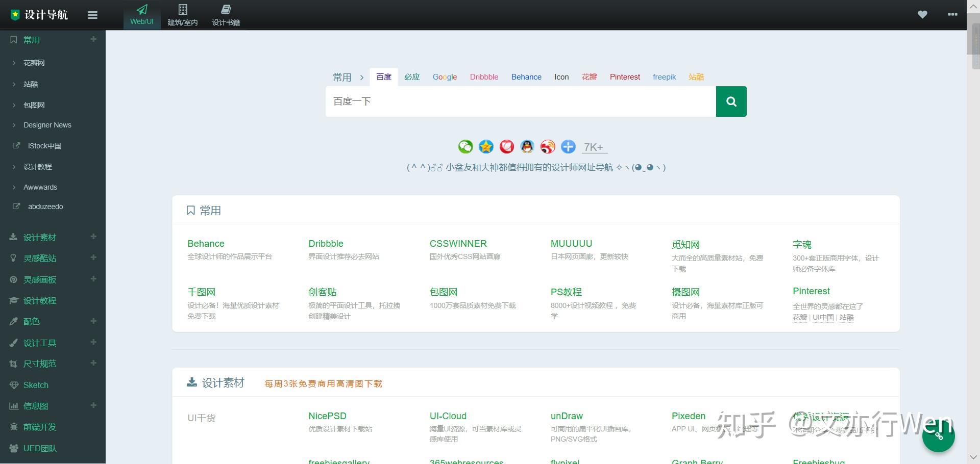Image resolution: width=980 pixels, height=464 pixels.
Task: Open the Web/UI tab
Action: (142, 15)
